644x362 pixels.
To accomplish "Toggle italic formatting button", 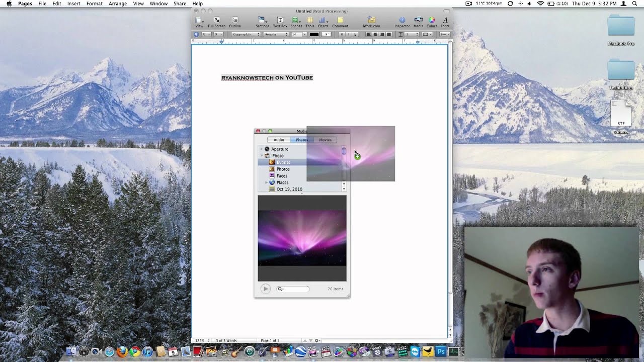I will [348, 34].
